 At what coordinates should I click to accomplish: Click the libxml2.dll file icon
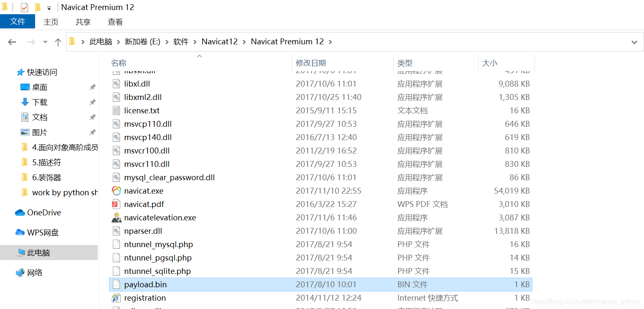pos(116,97)
